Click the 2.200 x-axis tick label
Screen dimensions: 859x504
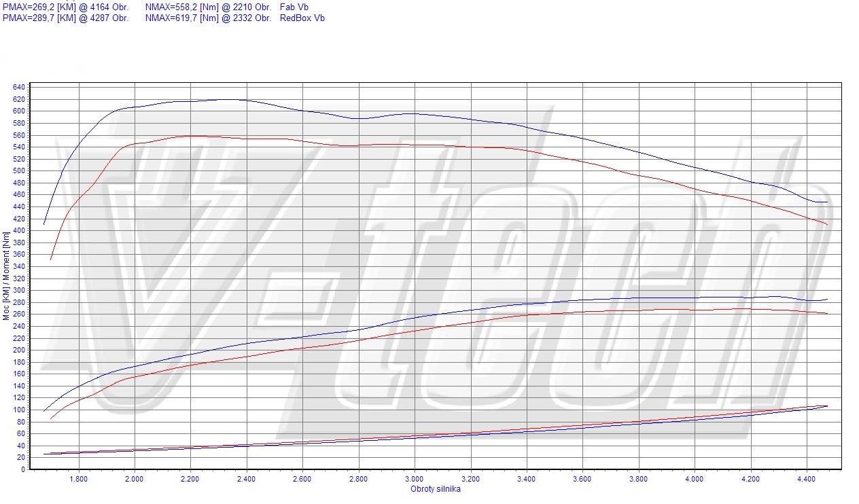(191, 480)
